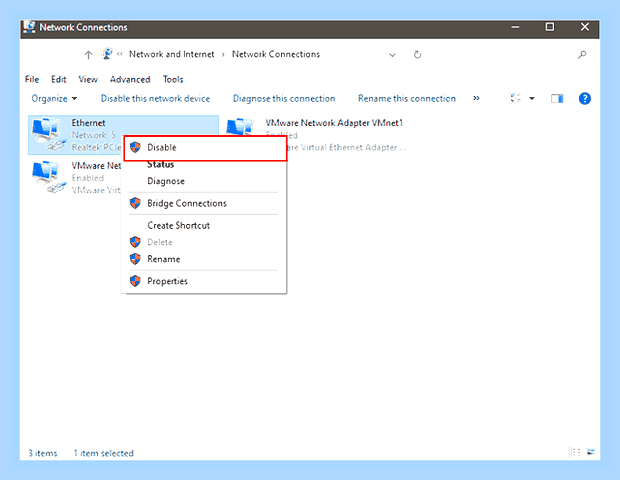The height and width of the screenshot is (480, 620).
Task: Click the Up arrow navigation button
Action: [x=88, y=55]
